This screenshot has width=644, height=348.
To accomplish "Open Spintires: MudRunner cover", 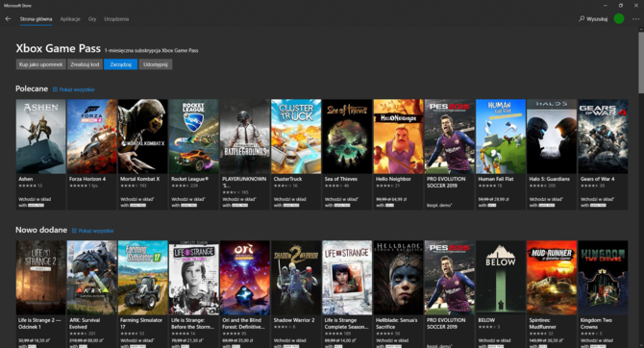I will click(552, 278).
